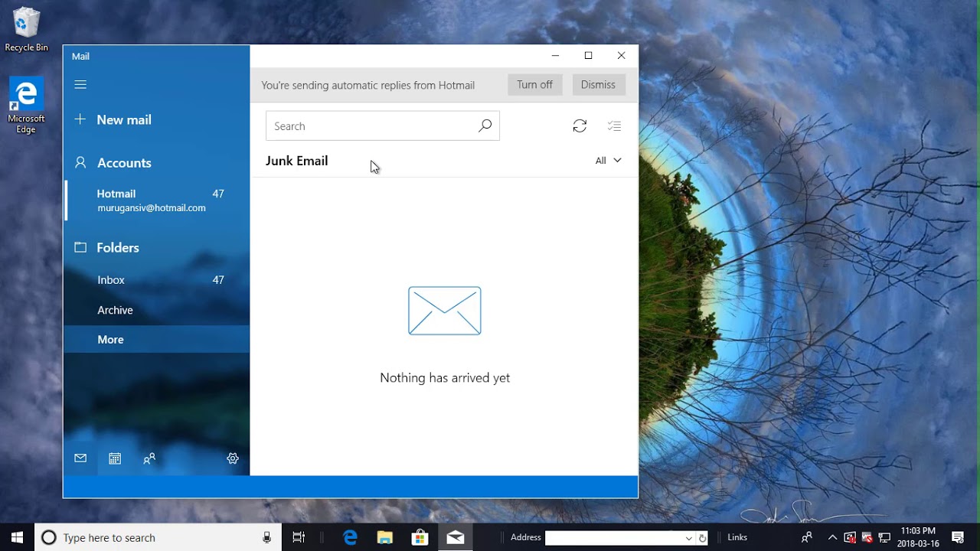980x551 pixels.
Task: Switch to Mail view envelope icon
Action: (x=80, y=458)
